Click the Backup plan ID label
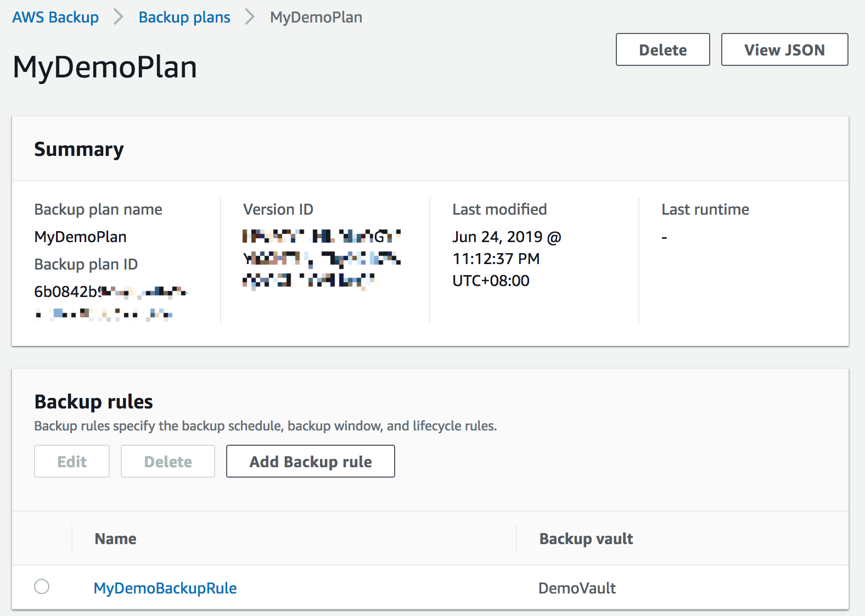The height and width of the screenshot is (616, 865). 86,264
